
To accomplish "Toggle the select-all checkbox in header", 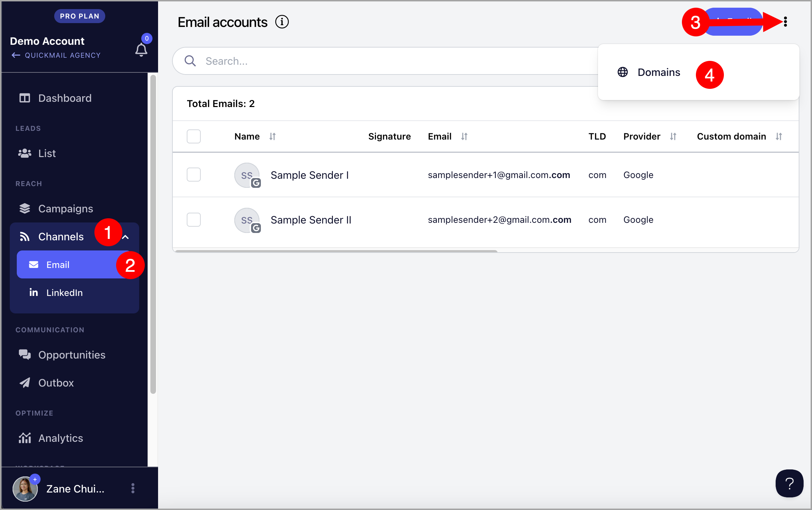I will [194, 136].
